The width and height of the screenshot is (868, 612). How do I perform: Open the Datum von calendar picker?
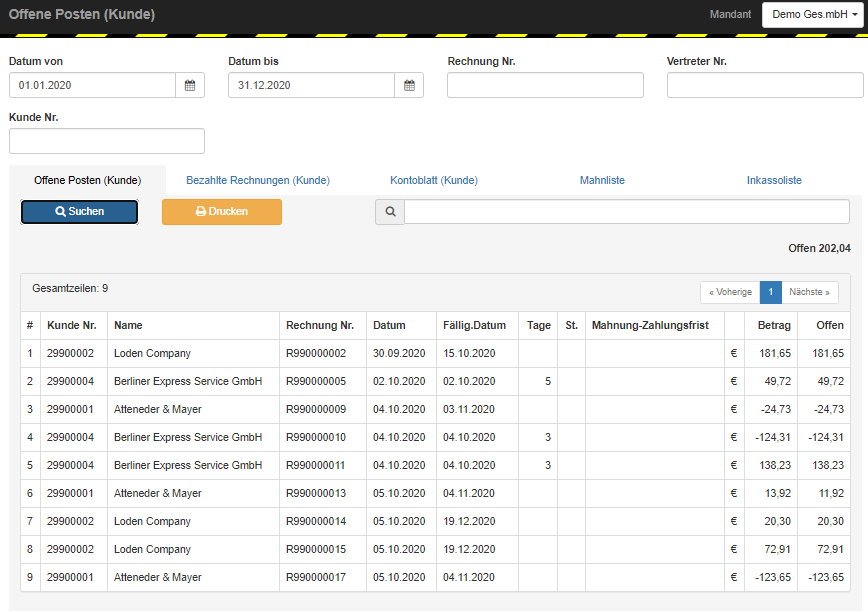point(190,85)
